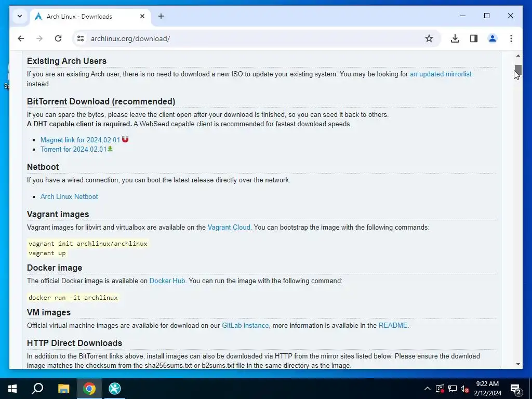Click the browser forward arrow
Image resolution: width=532 pixels, height=399 pixels.
pyautogui.click(x=39, y=38)
